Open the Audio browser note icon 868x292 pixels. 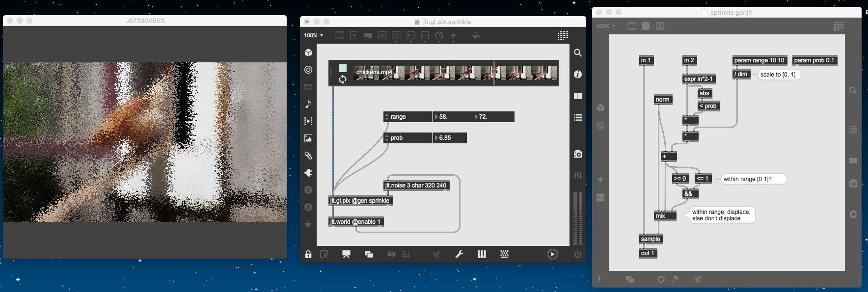tap(308, 104)
